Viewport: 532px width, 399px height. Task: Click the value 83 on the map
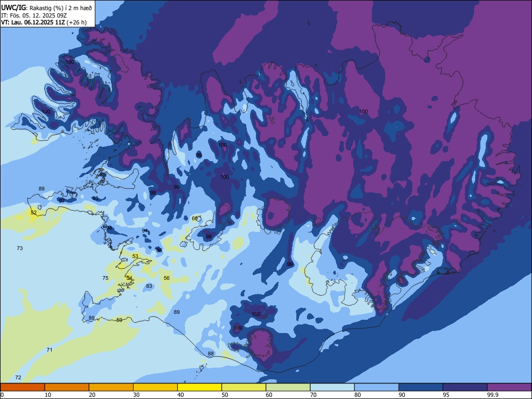[x=149, y=286]
